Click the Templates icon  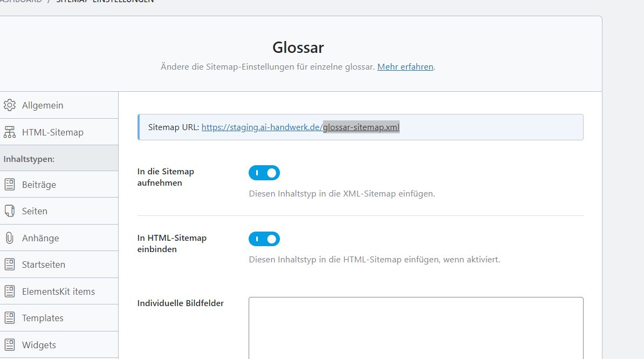pos(9,318)
